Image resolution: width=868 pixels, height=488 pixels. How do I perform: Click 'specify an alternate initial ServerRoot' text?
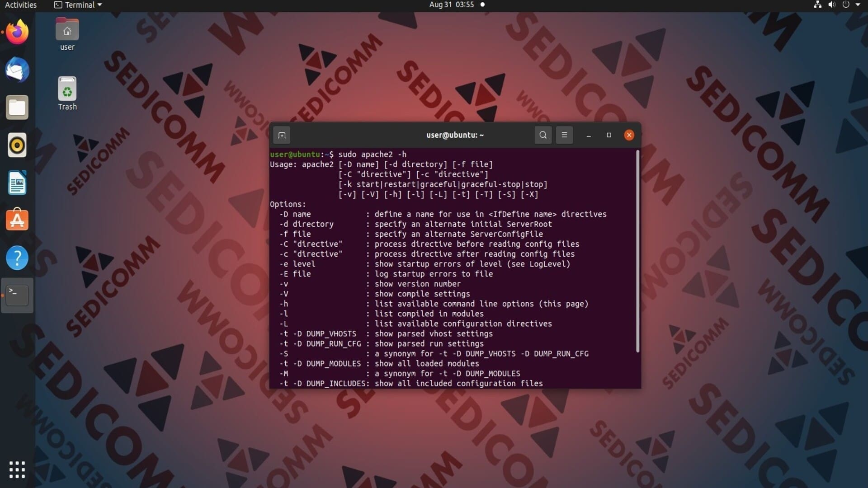(463, 224)
